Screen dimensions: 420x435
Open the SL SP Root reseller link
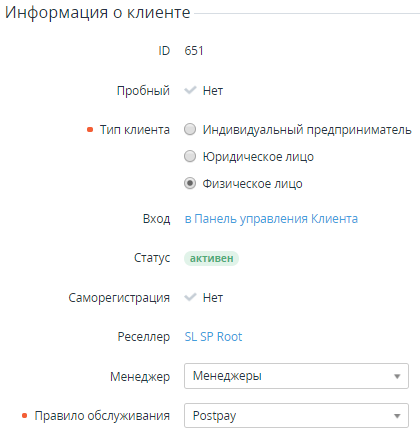(x=213, y=337)
